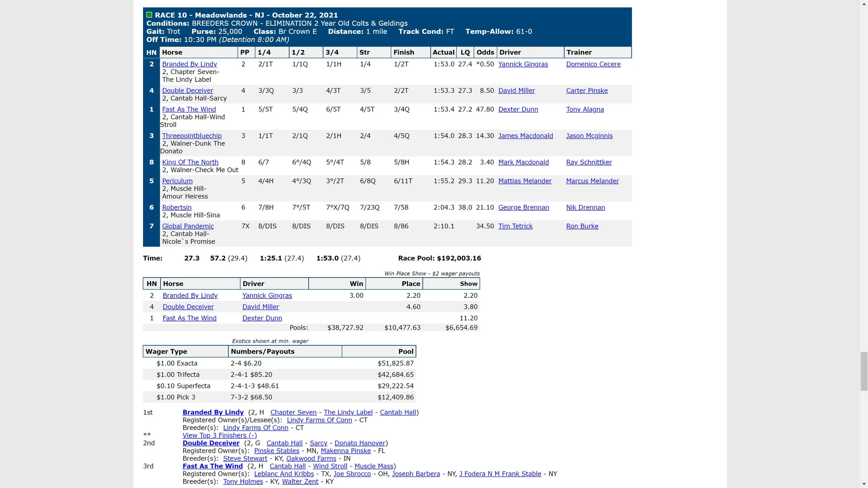Image resolution: width=868 pixels, height=488 pixels.
Task: Open trainer Domenico Cecere page
Action: [x=593, y=64]
